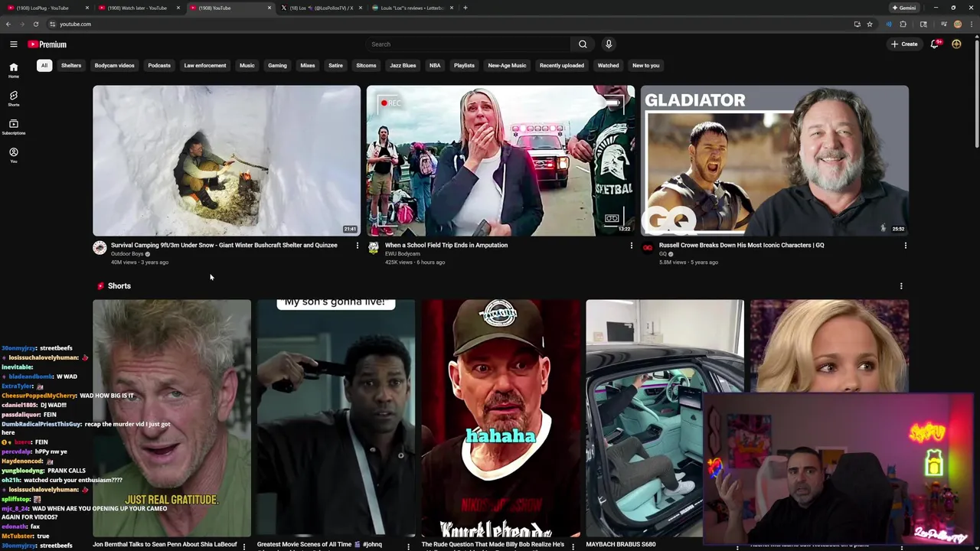Open the MAYBACH BRABUS S680 short thumbnail
Viewport: 980px width, 551px height.
[665, 419]
